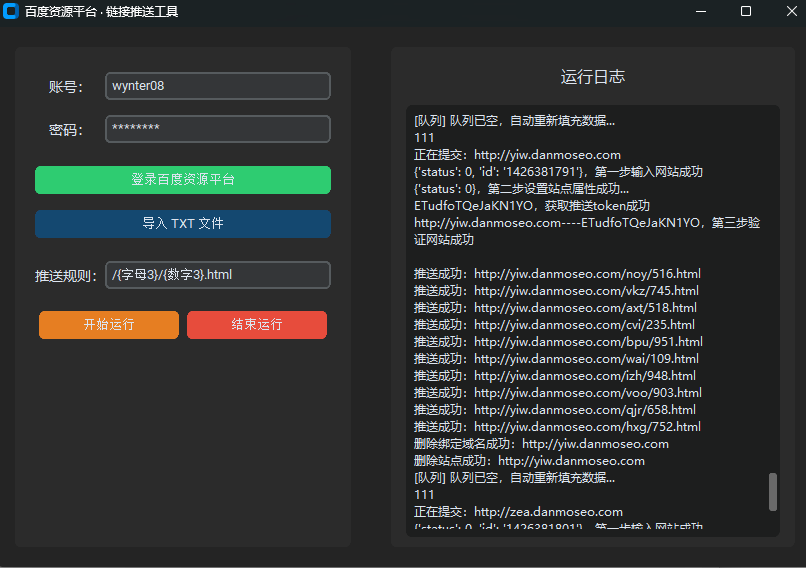
Task: Click log entry axt/518.html
Action: [555, 307]
